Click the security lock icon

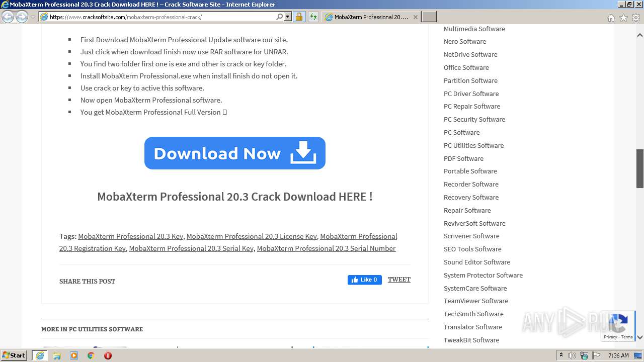[299, 17]
